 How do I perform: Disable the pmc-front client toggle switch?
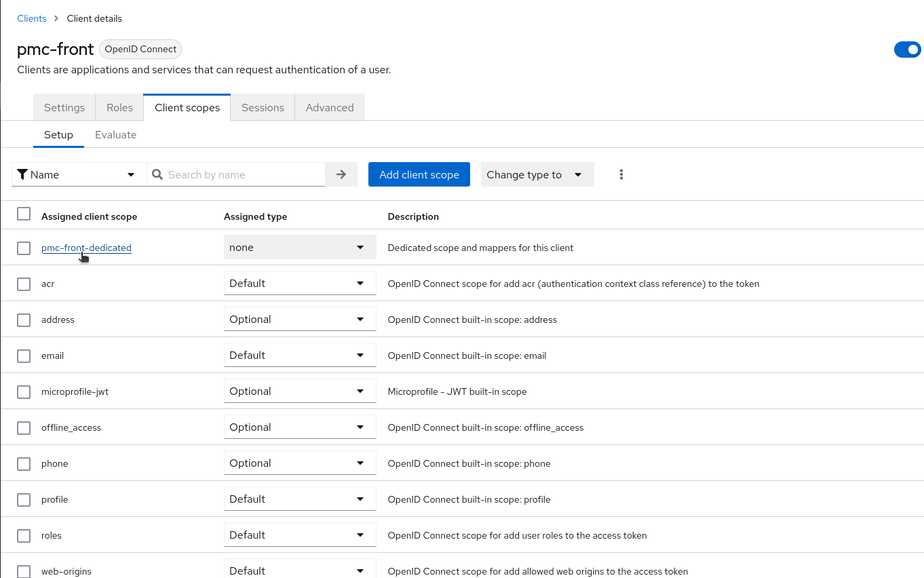coord(907,50)
